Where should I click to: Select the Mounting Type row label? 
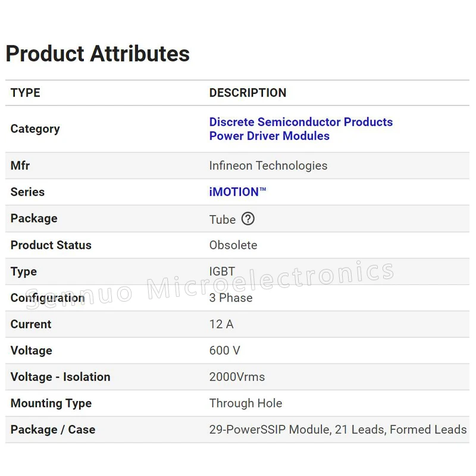coord(51,403)
